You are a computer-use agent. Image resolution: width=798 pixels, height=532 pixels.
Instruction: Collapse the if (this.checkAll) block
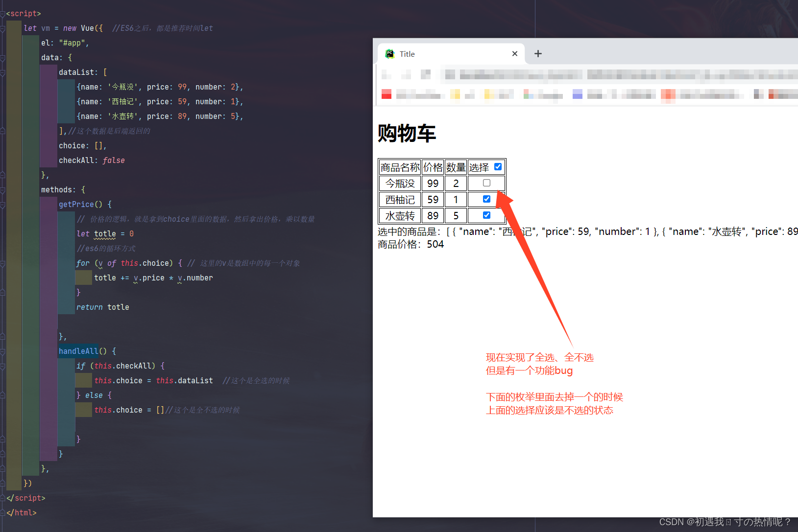pyautogui.click(x=3, y=366)
